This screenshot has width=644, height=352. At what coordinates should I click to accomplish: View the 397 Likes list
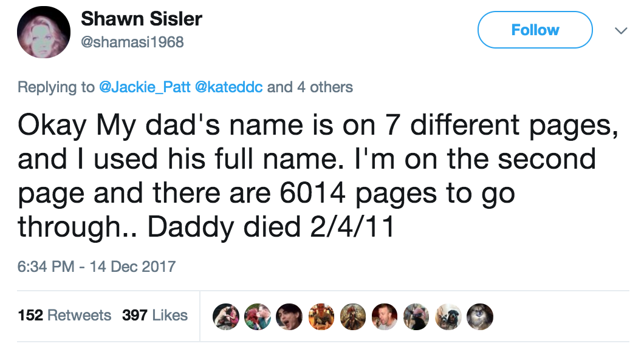(x=155, y=316)
